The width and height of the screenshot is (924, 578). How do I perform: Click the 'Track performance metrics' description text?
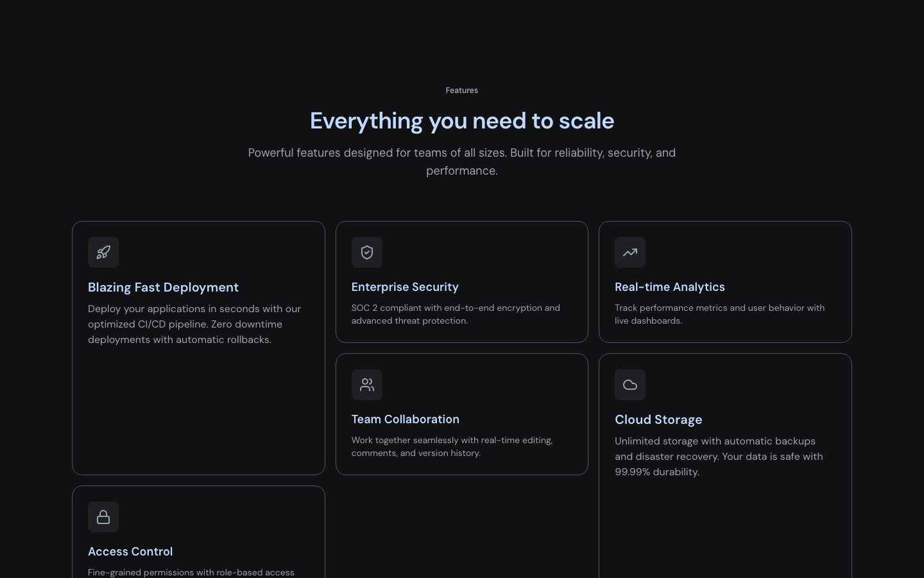pyautogui.click(x=719, y=314)
